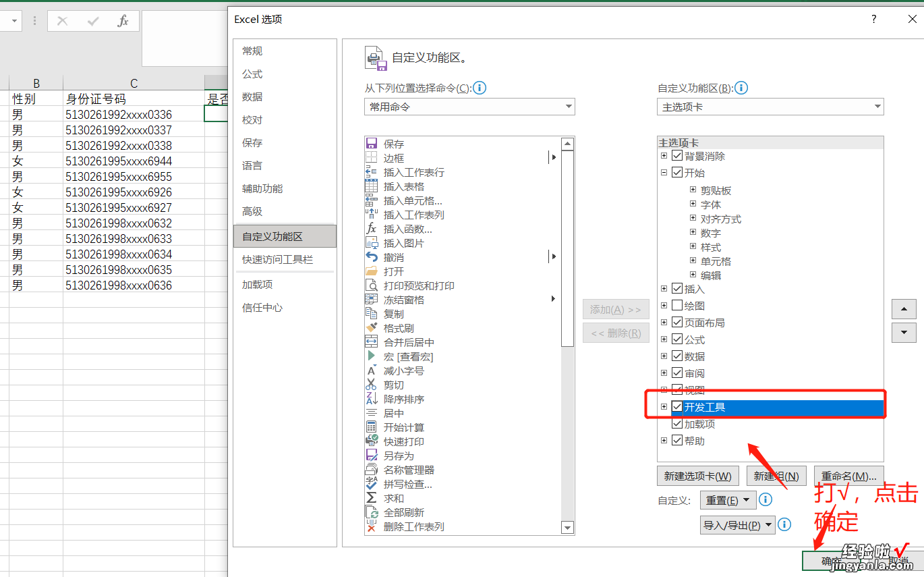
Task: Toggle the 公式 tab checkbox
Action: coord(677,339)
